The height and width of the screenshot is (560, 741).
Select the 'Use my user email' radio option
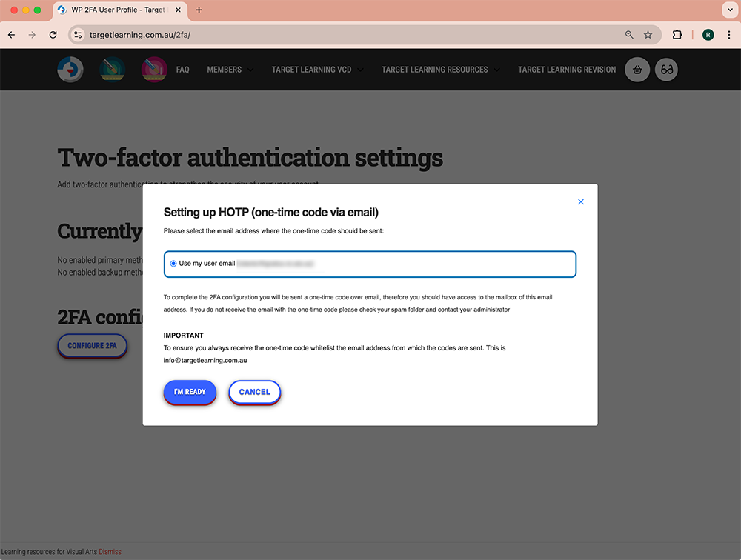tap(173, 264)
